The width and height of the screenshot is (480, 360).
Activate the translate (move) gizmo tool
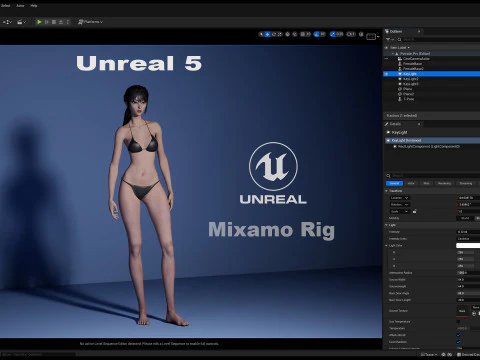(267, 34)
